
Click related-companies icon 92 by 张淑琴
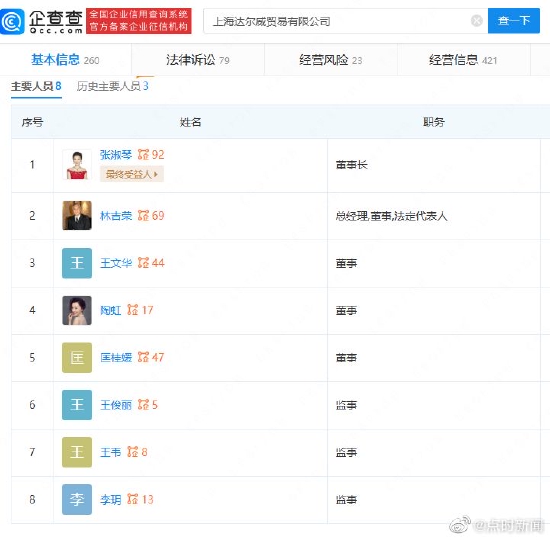pos(151,154)
